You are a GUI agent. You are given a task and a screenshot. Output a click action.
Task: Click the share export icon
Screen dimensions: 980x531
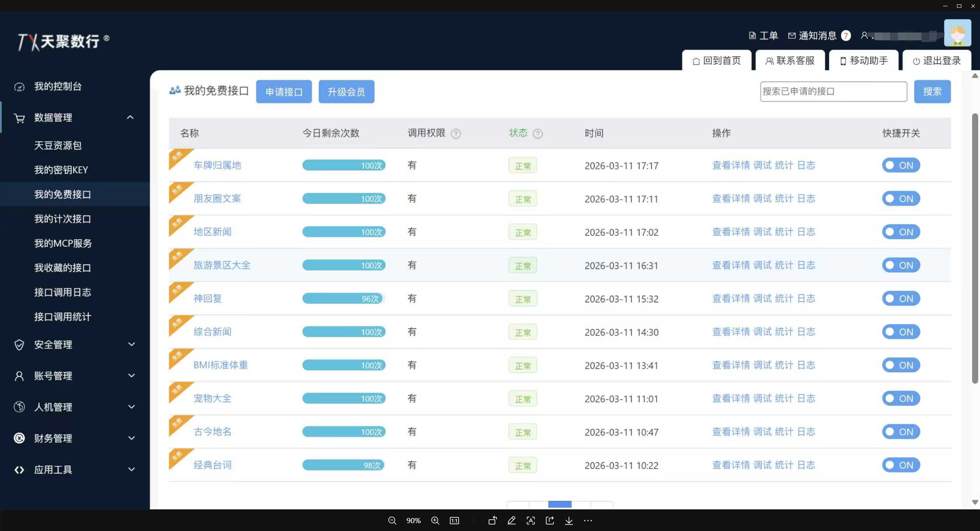point(550,521)
